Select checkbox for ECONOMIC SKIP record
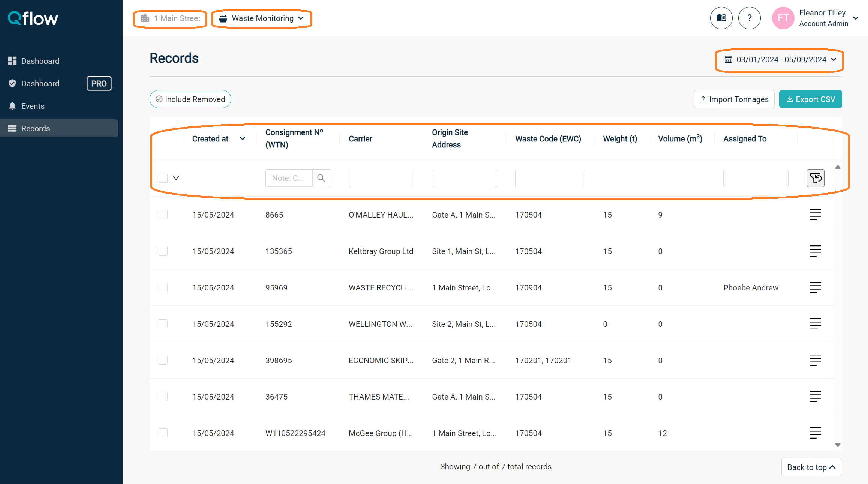 coord(163,360)
